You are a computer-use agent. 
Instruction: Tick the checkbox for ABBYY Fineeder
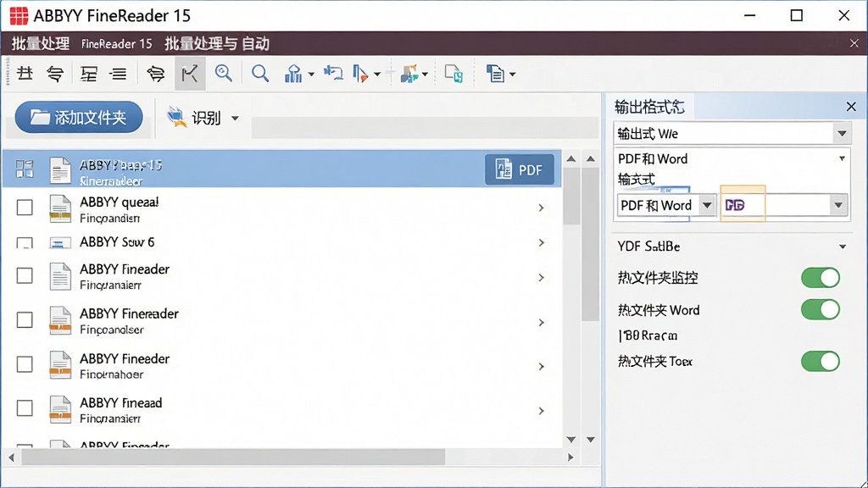click(x=25, y=364)
